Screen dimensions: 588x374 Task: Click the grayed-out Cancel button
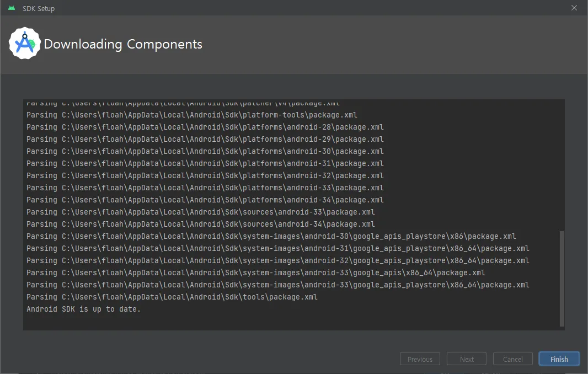click(x=512, y=359)
